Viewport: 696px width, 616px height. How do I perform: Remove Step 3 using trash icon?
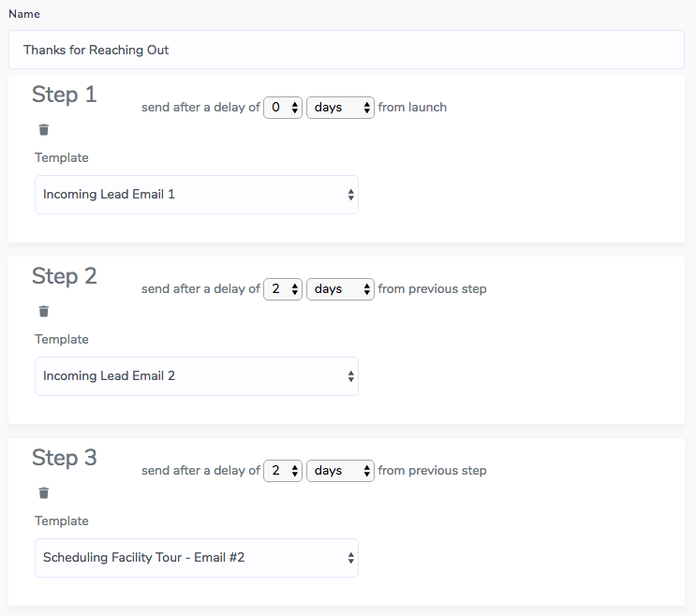(43, 492)
